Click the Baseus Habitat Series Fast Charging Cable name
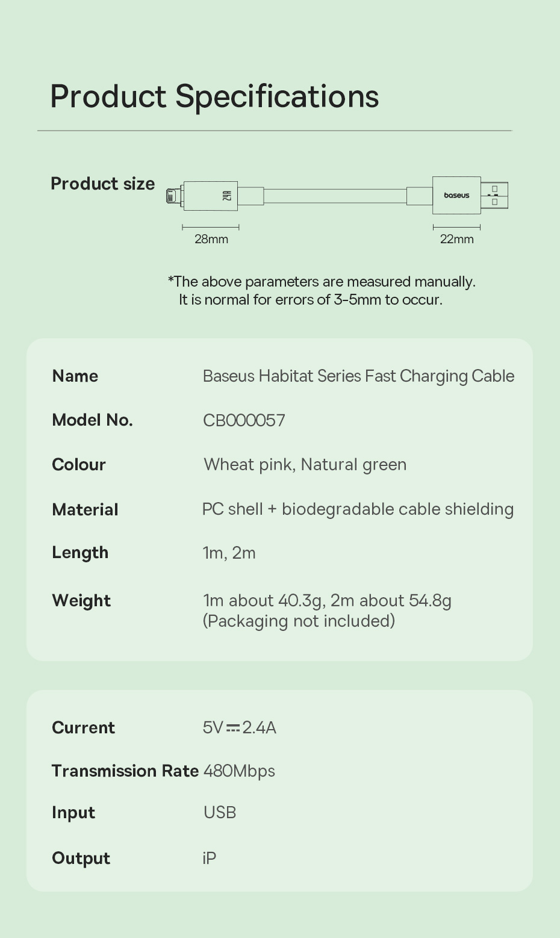The height and width of the screenshot is (938, 560). 358,376
